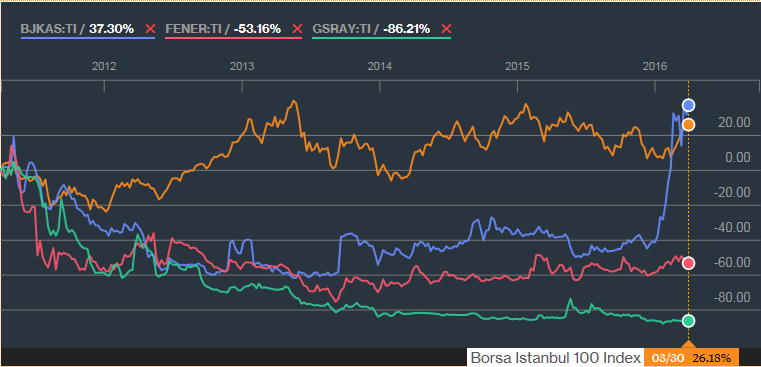Click the 2012 axis label
761x367 pixels.
[x=104, y=66]
